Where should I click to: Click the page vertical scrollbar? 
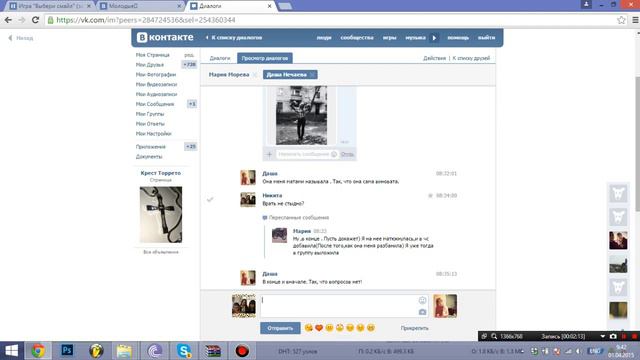pyautogui.click(x=637, y=143)
